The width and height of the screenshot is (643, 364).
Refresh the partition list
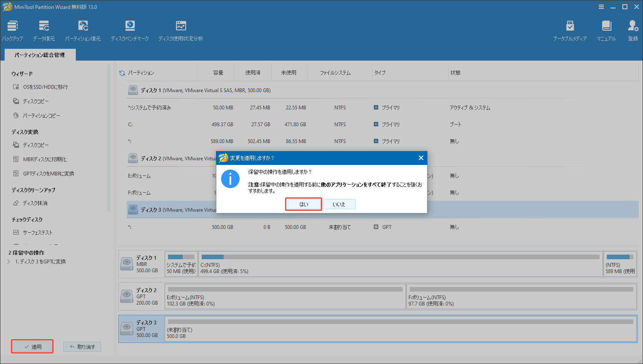[x=122, y=72]
